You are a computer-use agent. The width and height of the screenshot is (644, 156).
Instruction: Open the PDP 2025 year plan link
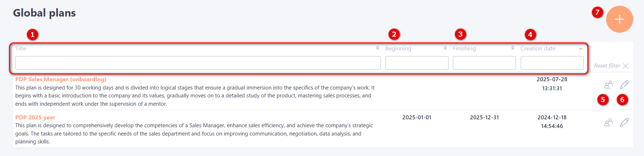point(35,118)
